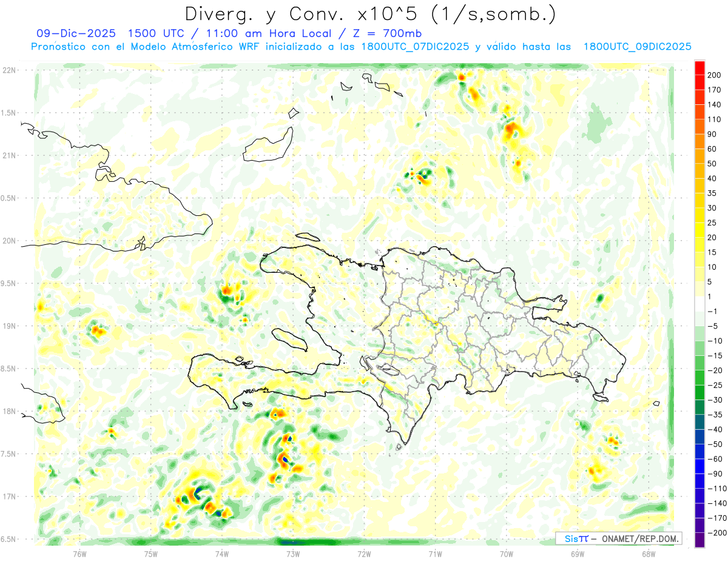The height and width of the screenshot is (562, 728).
Task: Click the latitude label 18N
Action: pos(10,412)
